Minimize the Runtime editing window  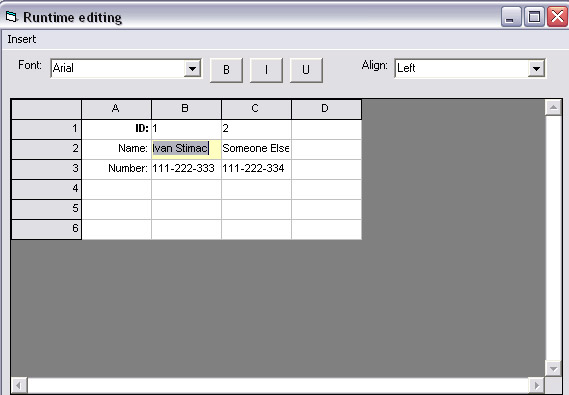coord(511,17)
